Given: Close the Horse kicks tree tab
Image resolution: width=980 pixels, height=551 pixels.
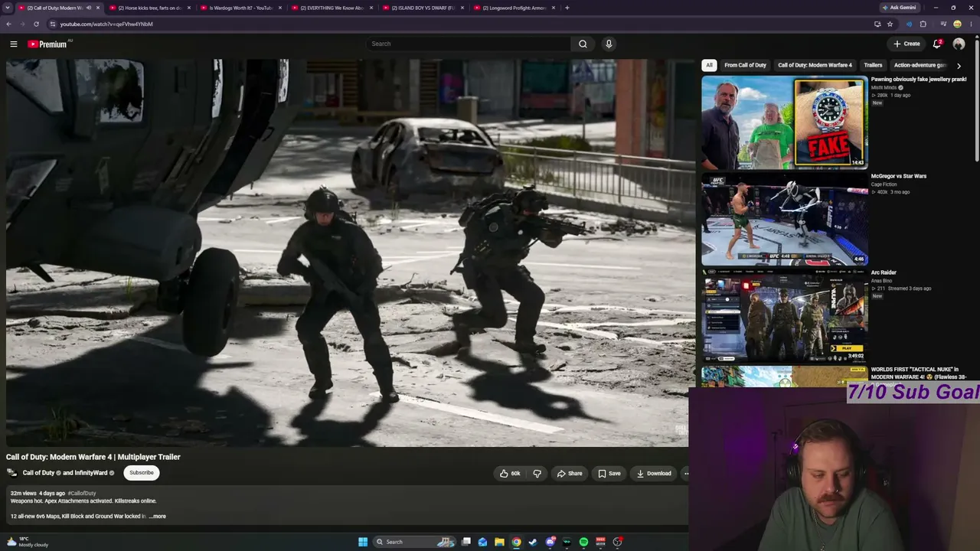Looking at the screenshot, I should coord(188,8).
